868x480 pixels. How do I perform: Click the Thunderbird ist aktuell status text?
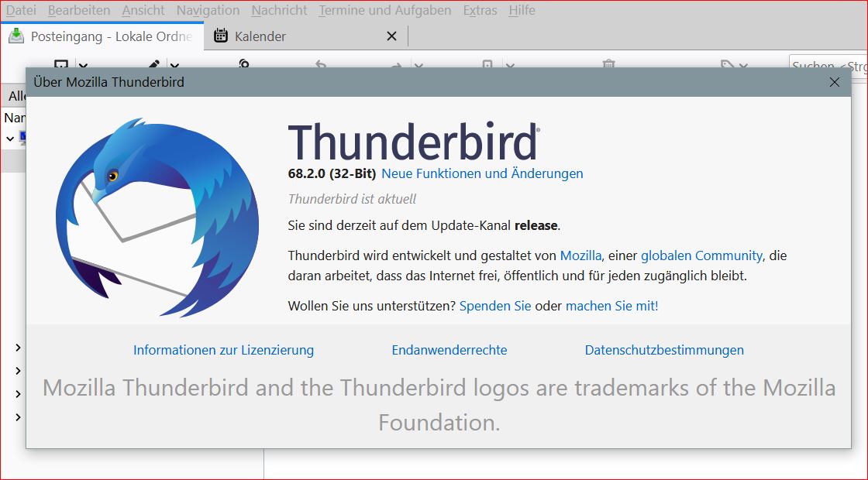352,199
